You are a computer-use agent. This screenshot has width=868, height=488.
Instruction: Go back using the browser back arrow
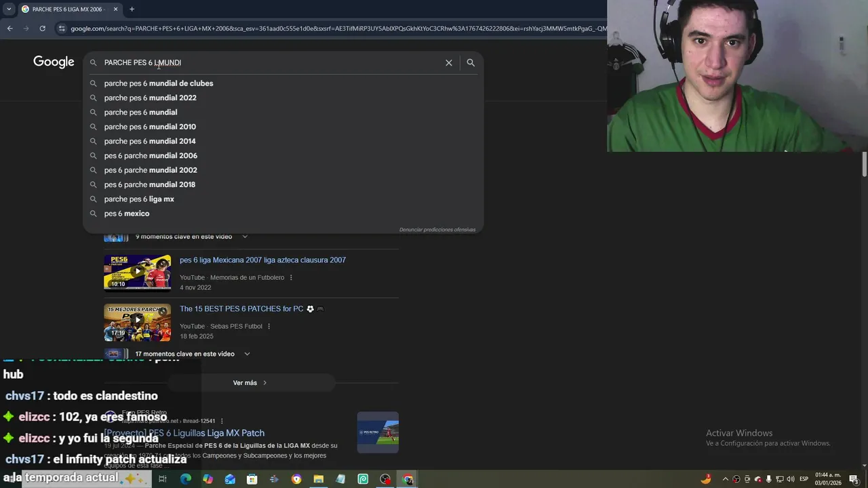click(9, 28)
